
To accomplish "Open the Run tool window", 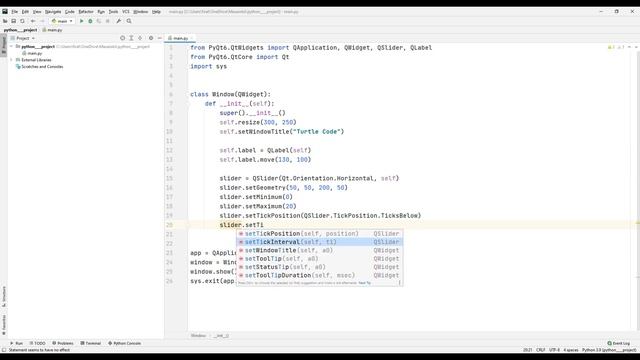I will click(x=16, y=343).
